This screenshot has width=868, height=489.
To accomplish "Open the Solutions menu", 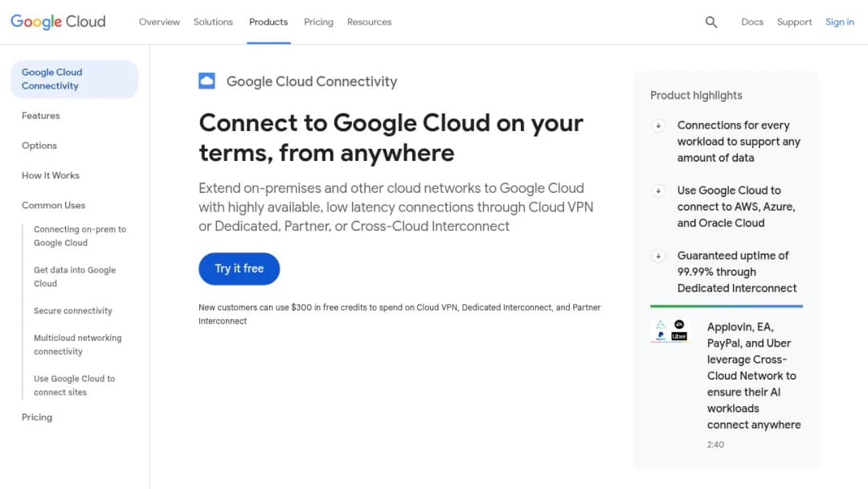I will (x=213, y=23).
